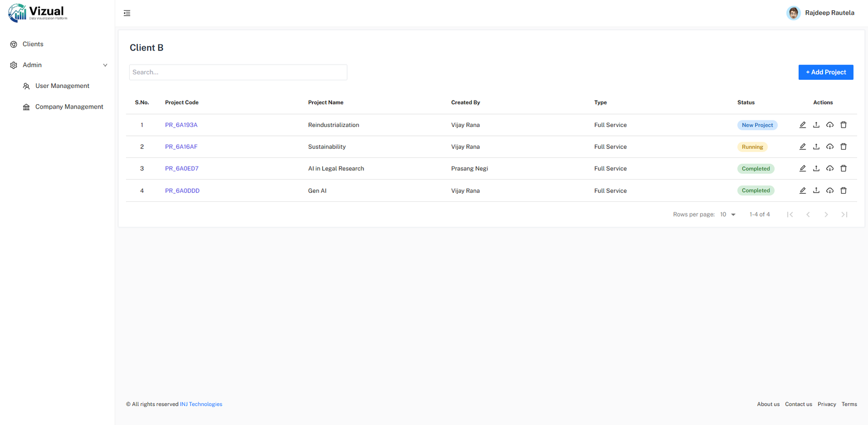Click the Sustainability project name
The image size is (868, 425).
pyautogui.click(x=327, y=147)
